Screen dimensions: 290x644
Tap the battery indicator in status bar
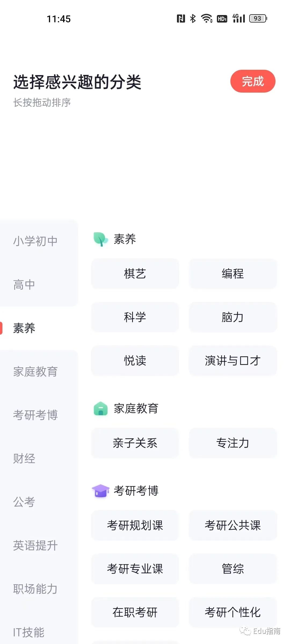(x=258, y=19)
